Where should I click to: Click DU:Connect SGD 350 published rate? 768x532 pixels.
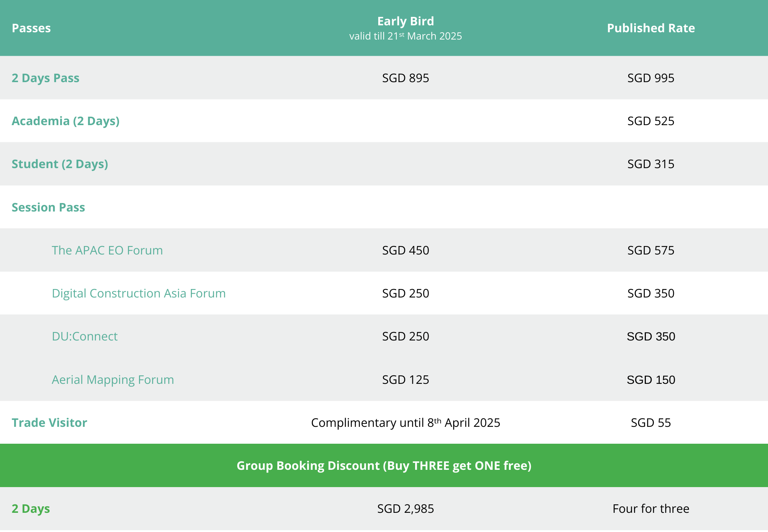pyautogui.click(x=651, y=336)
